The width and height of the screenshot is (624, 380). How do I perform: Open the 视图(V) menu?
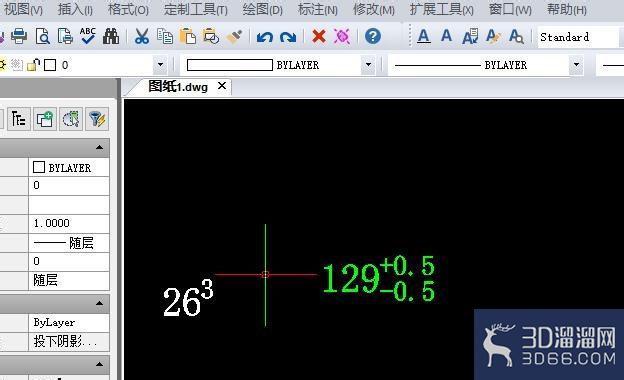click(x=23, y=9)
